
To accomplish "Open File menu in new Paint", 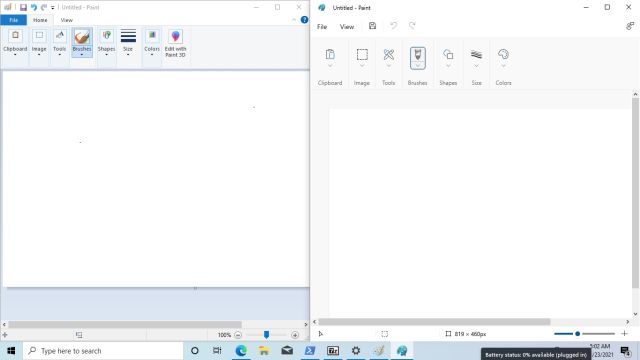I will 322,27.
